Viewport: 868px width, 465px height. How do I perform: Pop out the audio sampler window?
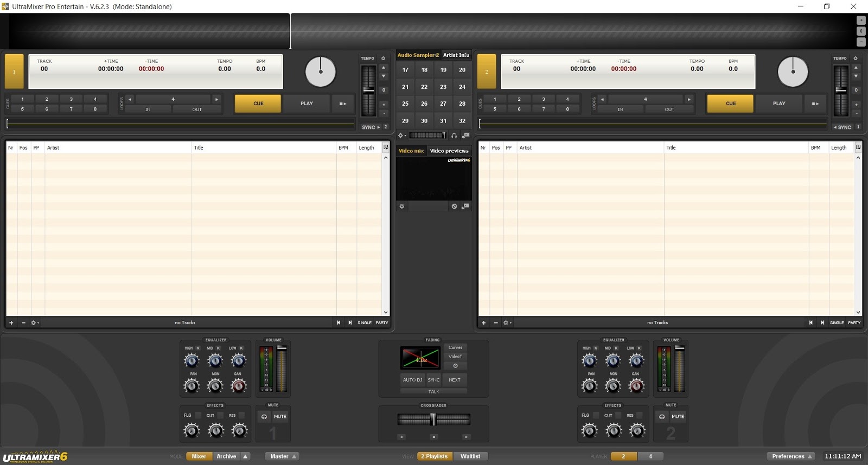point(465,135)
